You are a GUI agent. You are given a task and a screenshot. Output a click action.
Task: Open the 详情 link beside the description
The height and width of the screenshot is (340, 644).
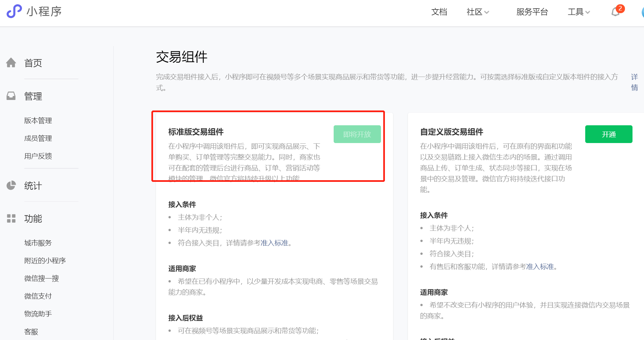[x=634, y=82]
